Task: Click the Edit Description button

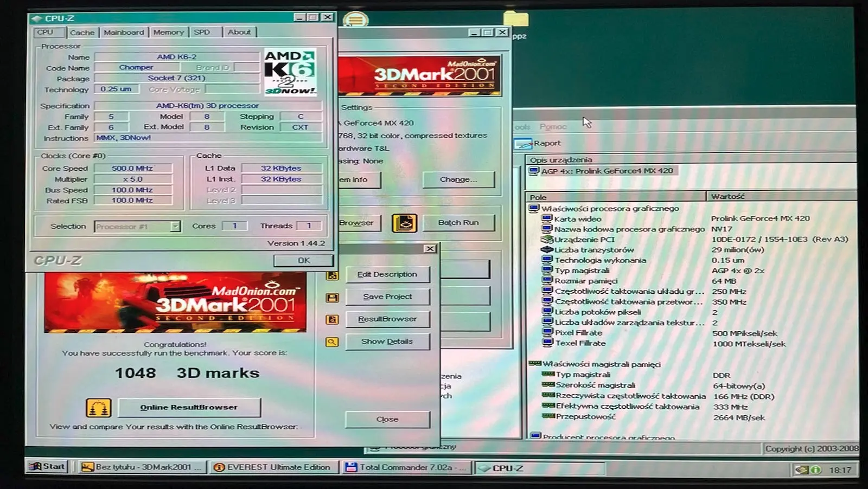Action: coord(387,275)
